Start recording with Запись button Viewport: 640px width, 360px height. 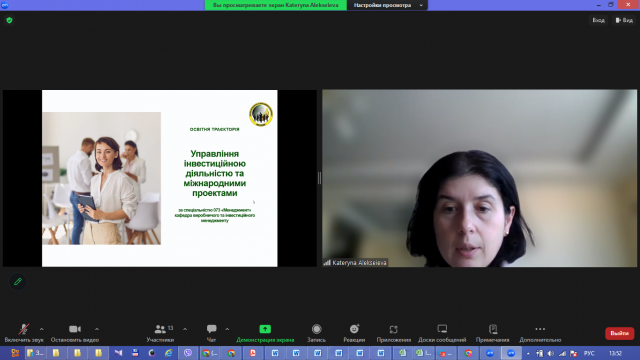(x=316, y=333)
